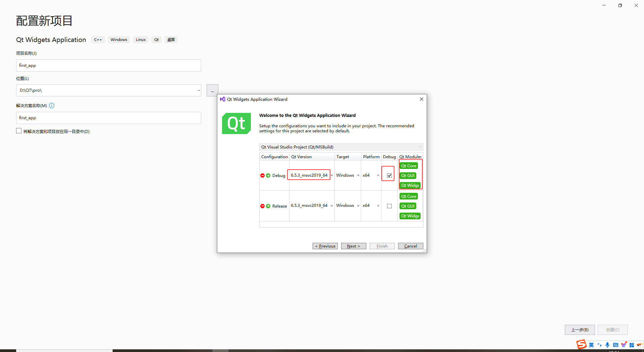Click the info icon beside solution name label
The image size is (644, 352).
tap(52, 105)
